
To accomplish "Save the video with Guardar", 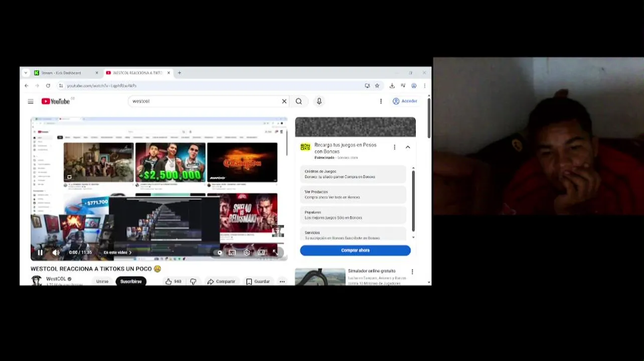I will [x=258, y=281].
